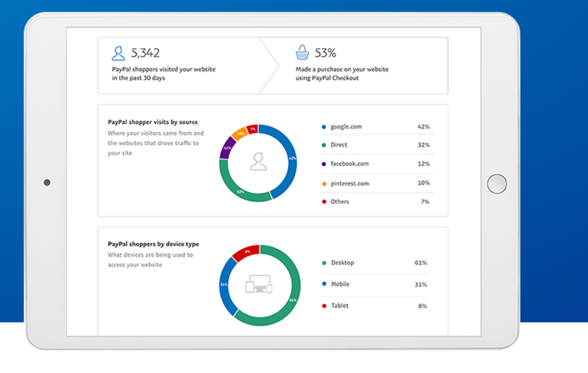
Task: Select the Others row in source list
Action: pos(375,202)
